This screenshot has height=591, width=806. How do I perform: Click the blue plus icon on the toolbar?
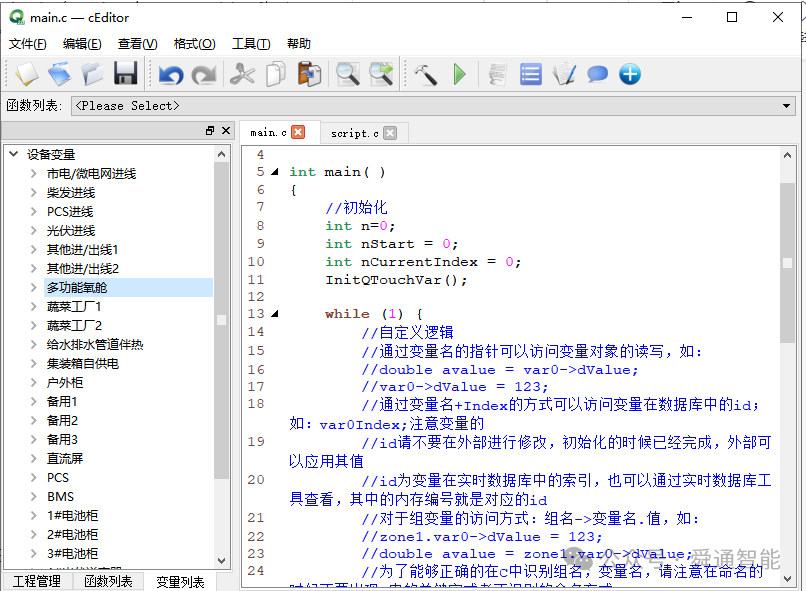628,73
